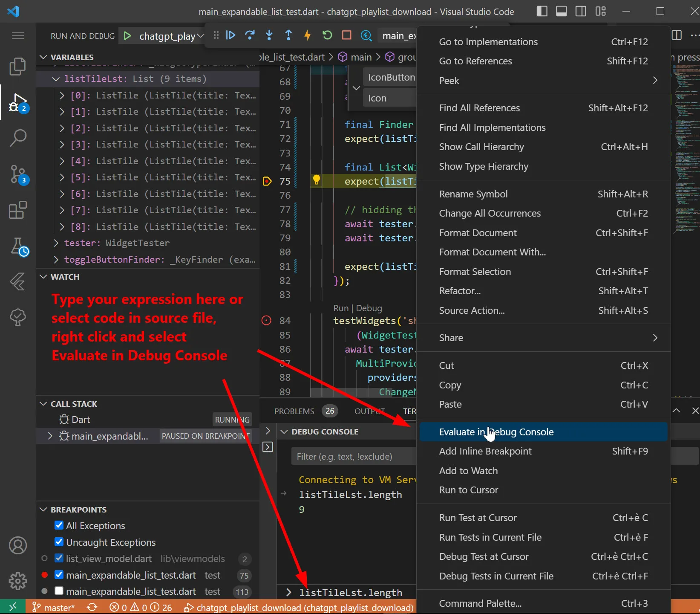The image size is (700, 614).
Task: Open the Run and Debug view icon
Action: pos(17,103)
